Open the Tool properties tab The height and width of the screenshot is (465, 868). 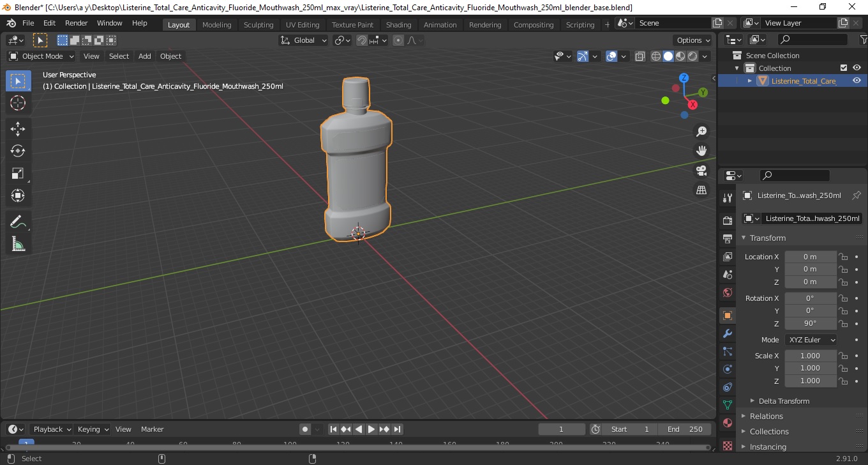point(727,197)
